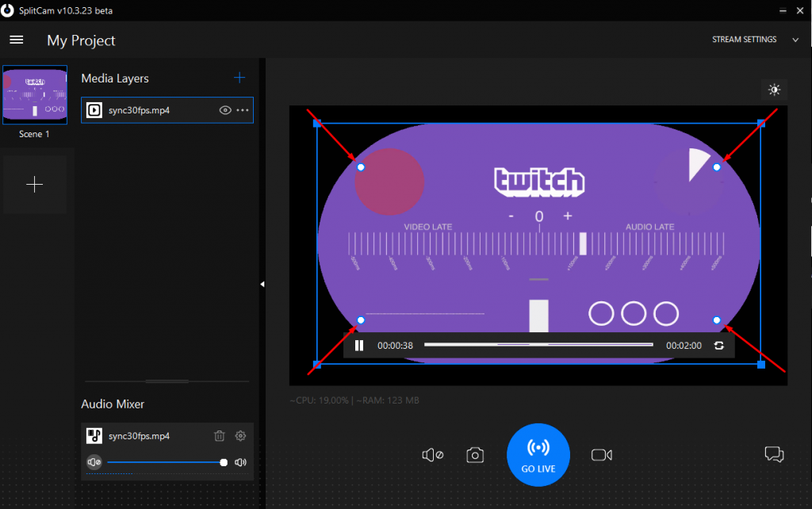Click the max volume speaker icon
Image resolution: width=812 pixels, height=509 pixels.
(241, 462)
